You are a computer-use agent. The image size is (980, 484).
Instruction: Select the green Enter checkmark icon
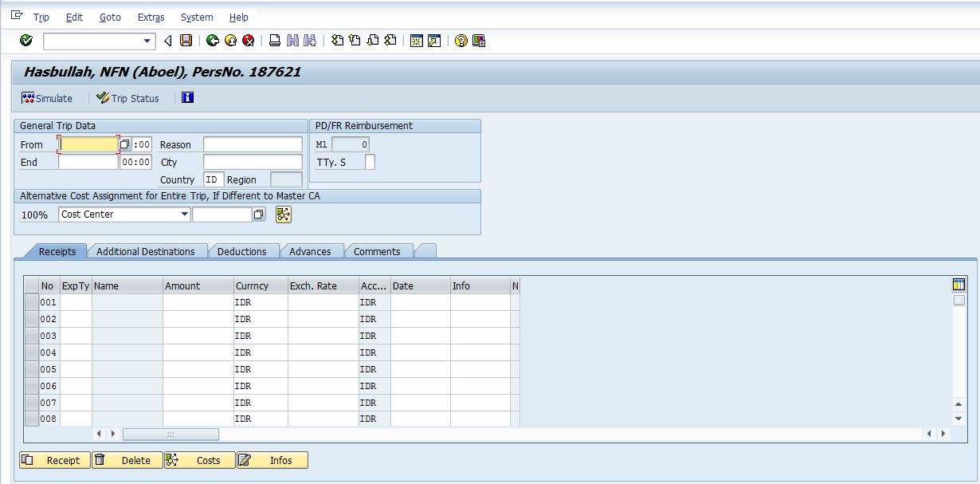(x=25, y=40)
